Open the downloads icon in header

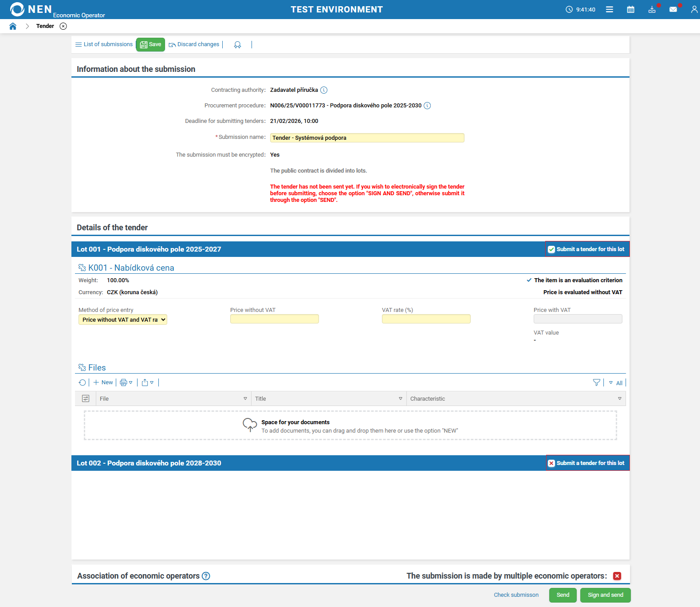pos(652,9)
